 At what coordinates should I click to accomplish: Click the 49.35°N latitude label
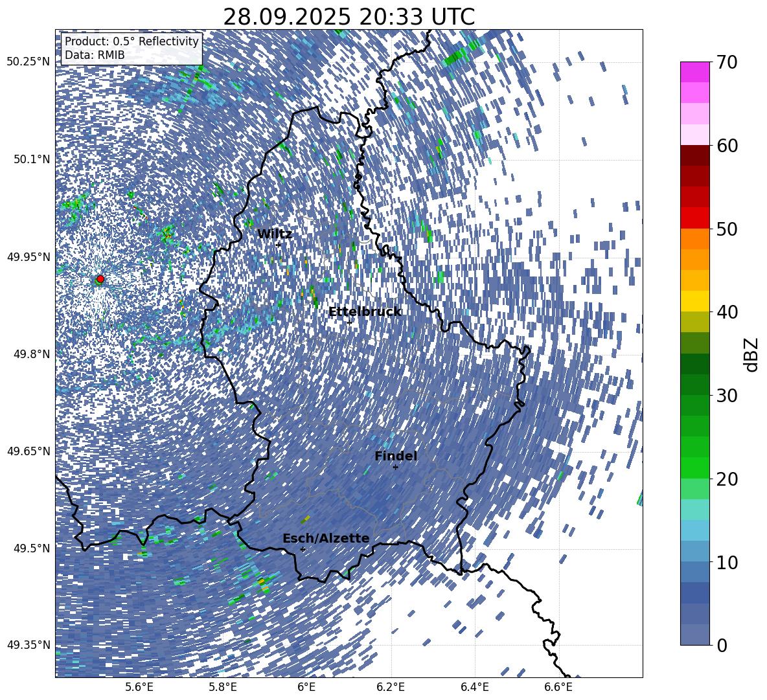29,645
